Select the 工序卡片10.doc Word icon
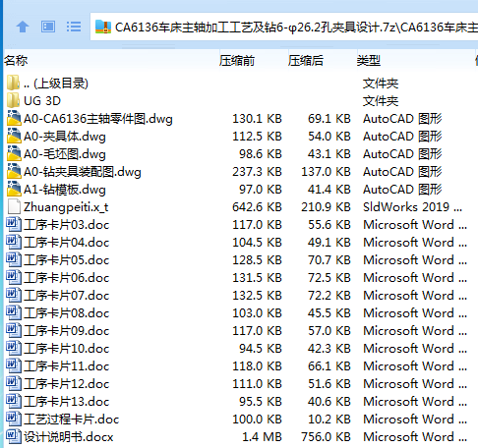 click(x=14, y=348)
